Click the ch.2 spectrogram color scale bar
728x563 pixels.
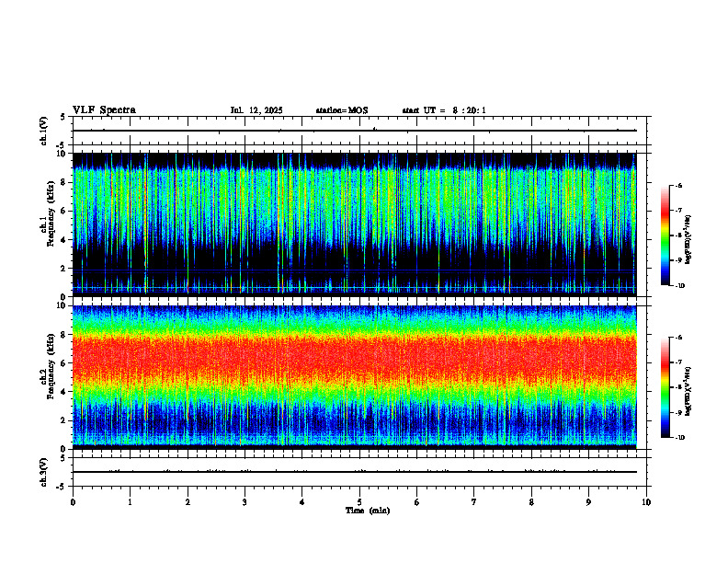coord(665,387)
